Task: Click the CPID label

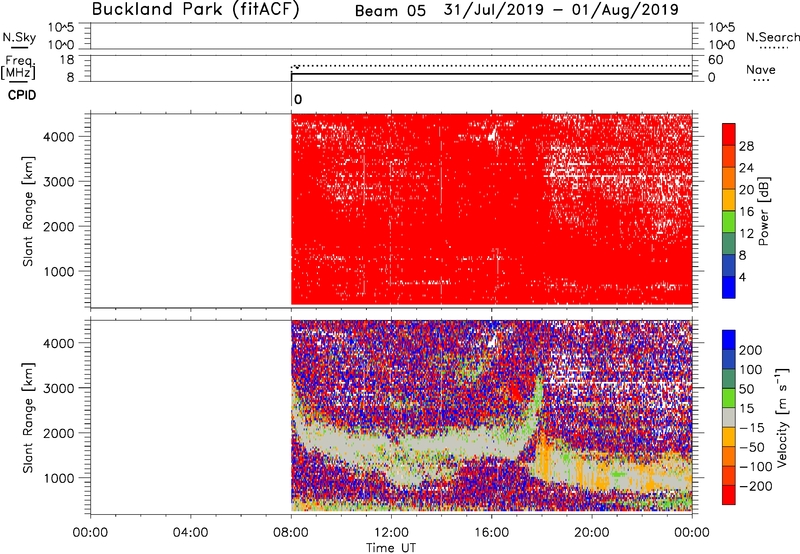Action: click(22, 95)
